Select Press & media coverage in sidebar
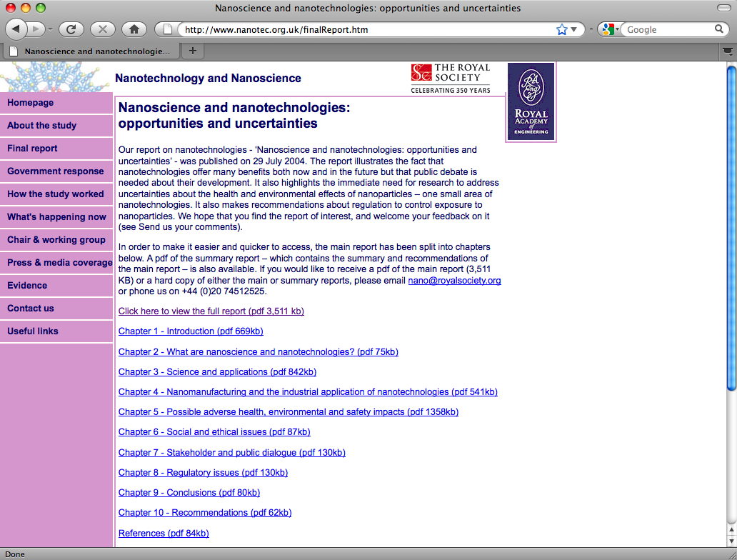This screenshot has width=737, height=560. pos(56,262)
